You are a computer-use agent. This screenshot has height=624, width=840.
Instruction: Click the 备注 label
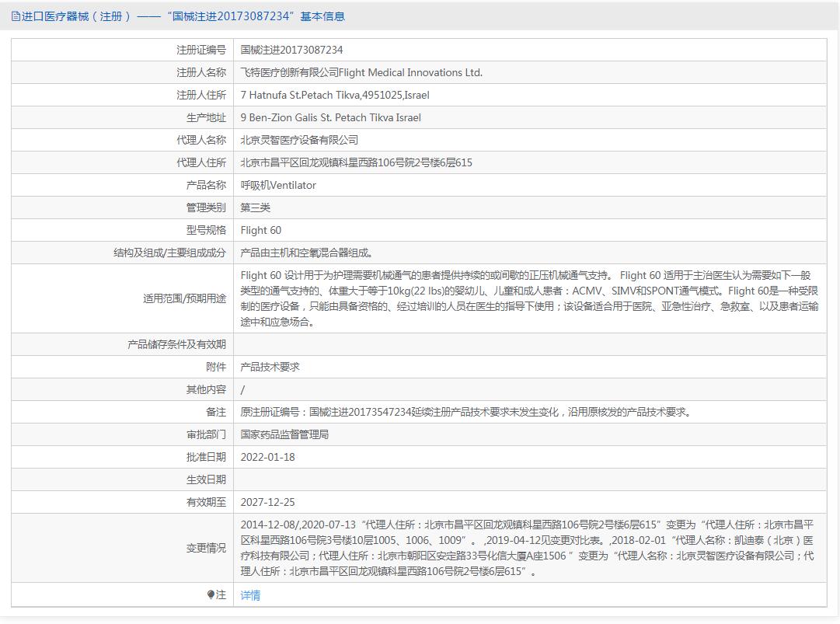tap(216, 411)
